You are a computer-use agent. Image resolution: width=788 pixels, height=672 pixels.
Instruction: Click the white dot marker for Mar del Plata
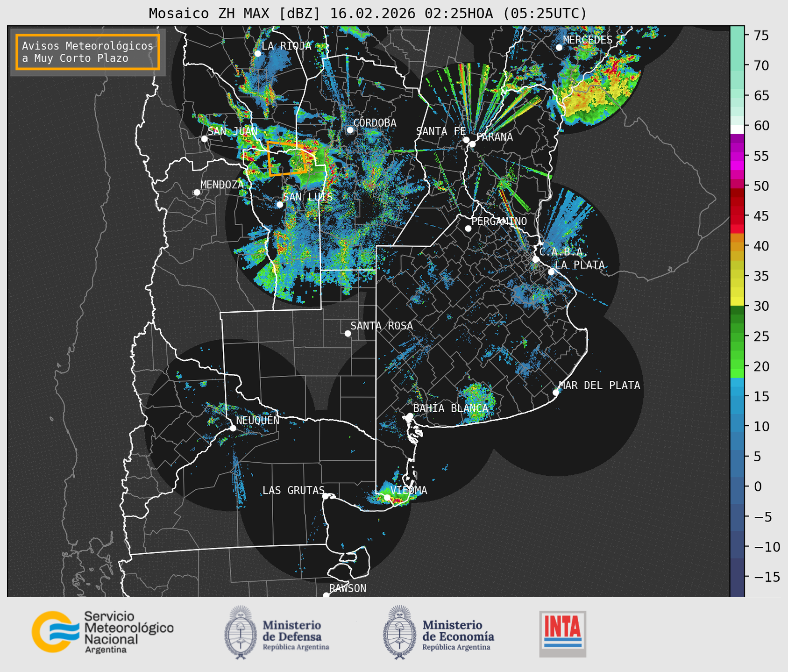(556, 393)
